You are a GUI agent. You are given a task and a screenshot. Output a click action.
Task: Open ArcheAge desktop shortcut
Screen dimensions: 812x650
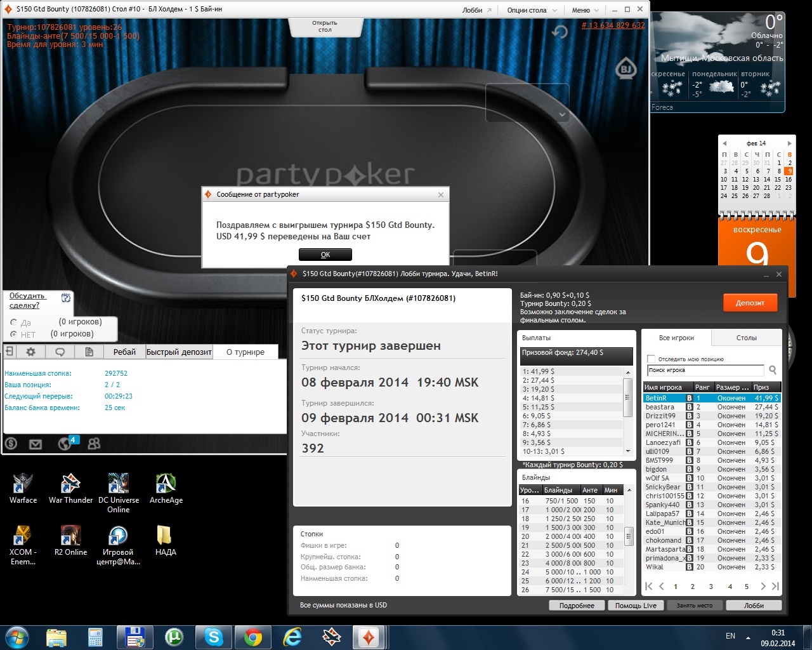[166, 488]
